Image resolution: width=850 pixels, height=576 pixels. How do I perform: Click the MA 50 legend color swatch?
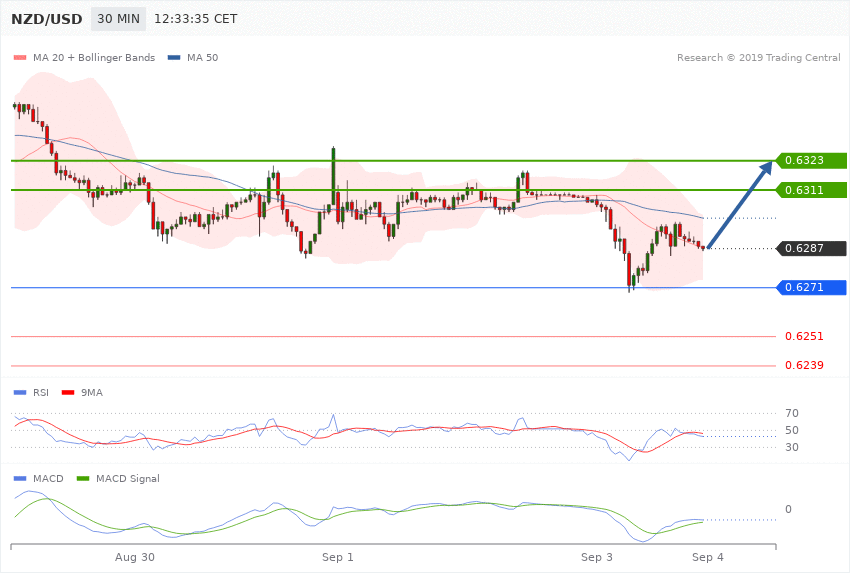[174, 57]
